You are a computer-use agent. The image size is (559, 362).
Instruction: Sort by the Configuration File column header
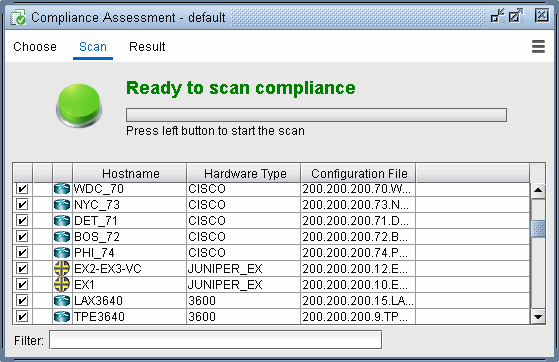point(358,173)
